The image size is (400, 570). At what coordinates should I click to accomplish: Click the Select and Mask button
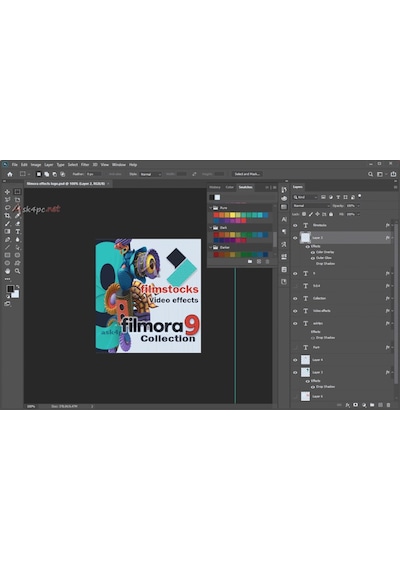pos(247,174)
